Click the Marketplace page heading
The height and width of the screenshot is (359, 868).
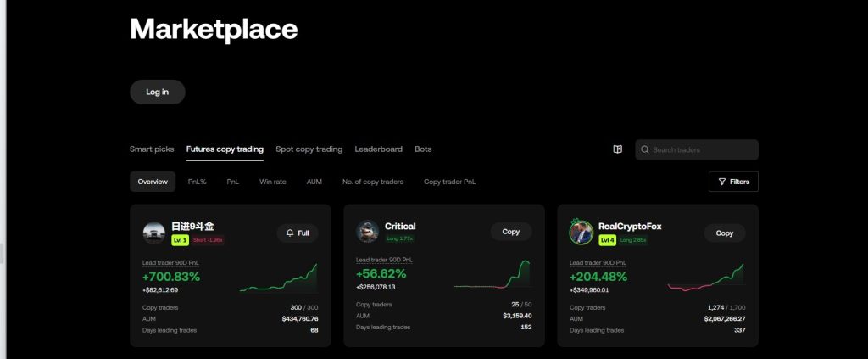point(214,29)
